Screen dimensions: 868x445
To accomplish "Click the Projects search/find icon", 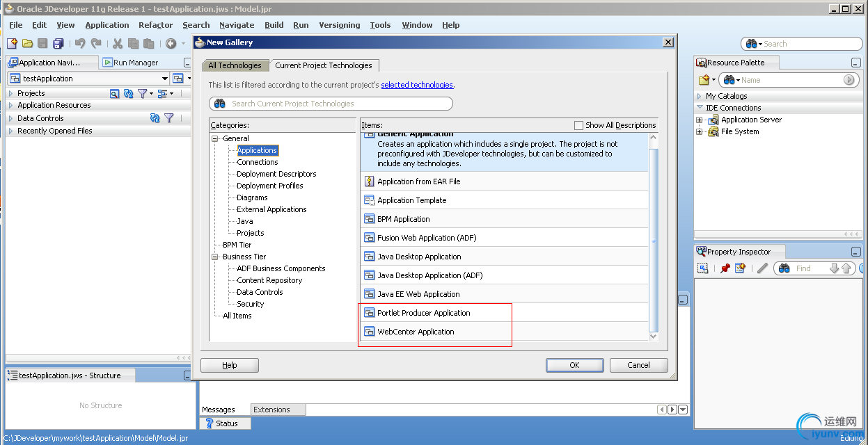I will [x=115, y=93].
